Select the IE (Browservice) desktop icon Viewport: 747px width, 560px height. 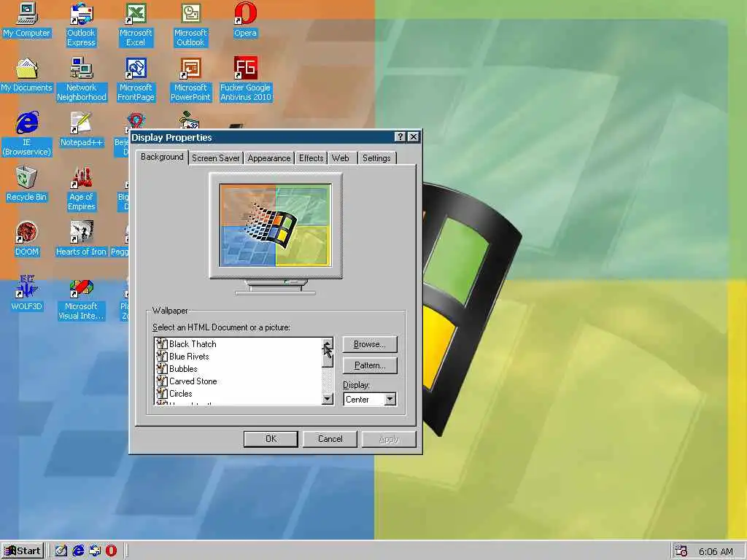[27, 134]
